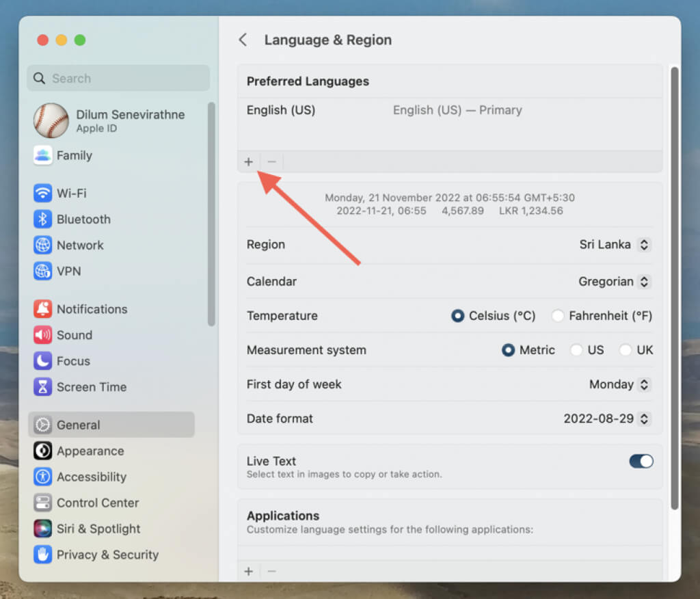
Task: Go back with the chevron arrow
Action: (243, 40)
